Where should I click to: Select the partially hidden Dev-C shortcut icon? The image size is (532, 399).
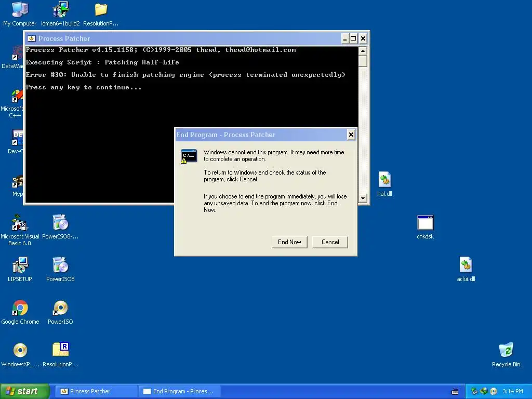[15, 141]
